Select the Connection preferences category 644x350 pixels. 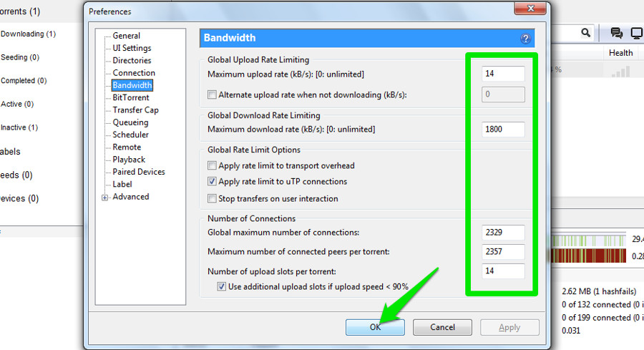[134, 73]
